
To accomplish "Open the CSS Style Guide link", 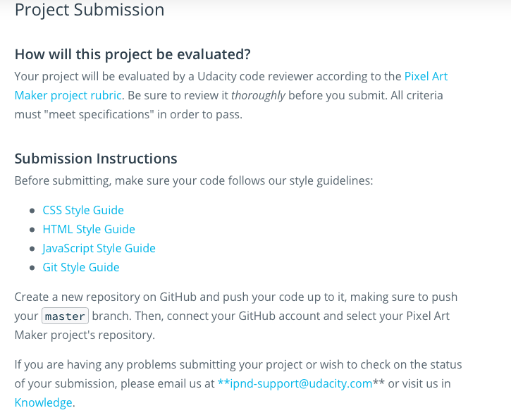I will 83,210.
